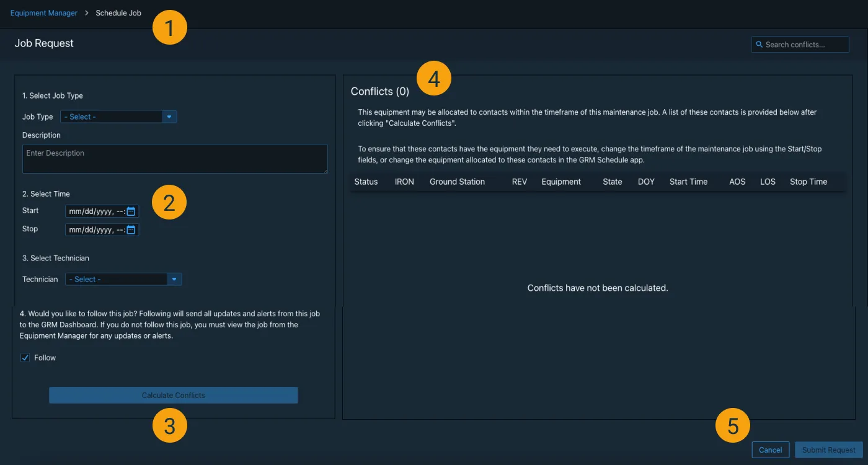Open the Job Type select menu

112,117
